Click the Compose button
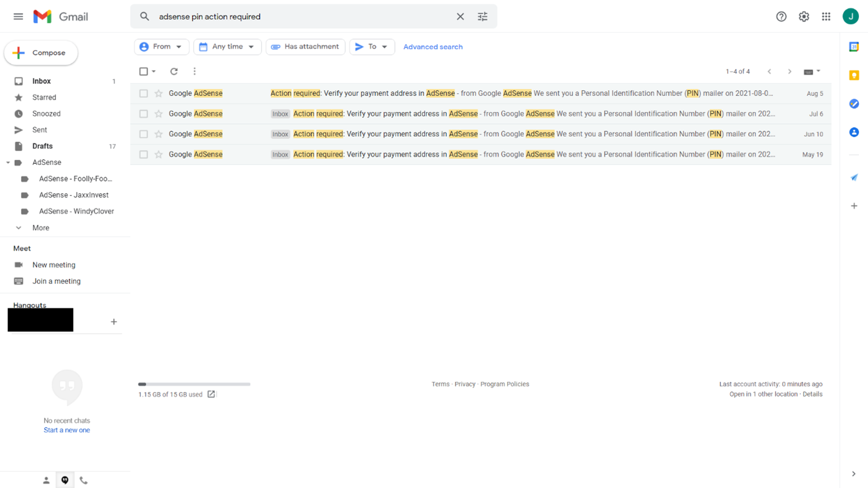The image size is (868, 488). 41,53
